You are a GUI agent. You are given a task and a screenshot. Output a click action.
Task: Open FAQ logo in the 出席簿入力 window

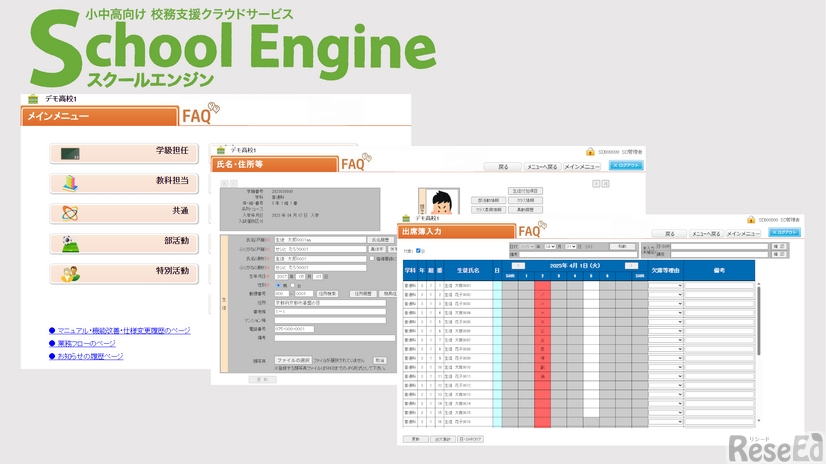[532, 230]
